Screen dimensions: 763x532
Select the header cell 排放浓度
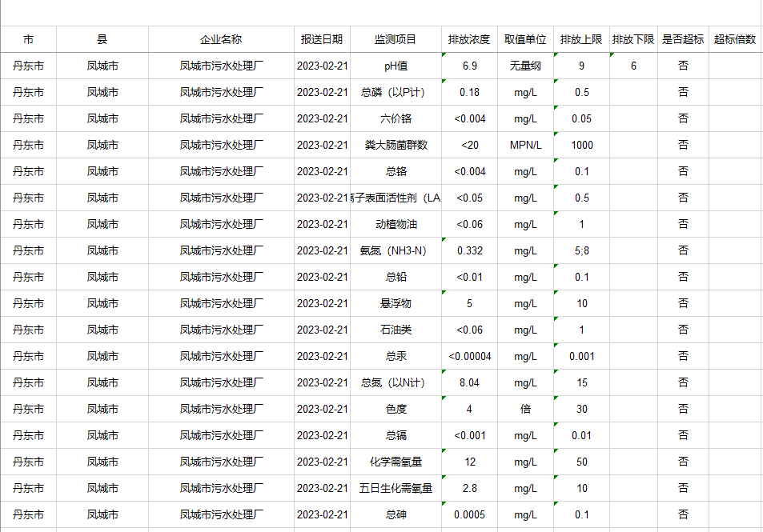pyautogui.click(x=469, y=39)
